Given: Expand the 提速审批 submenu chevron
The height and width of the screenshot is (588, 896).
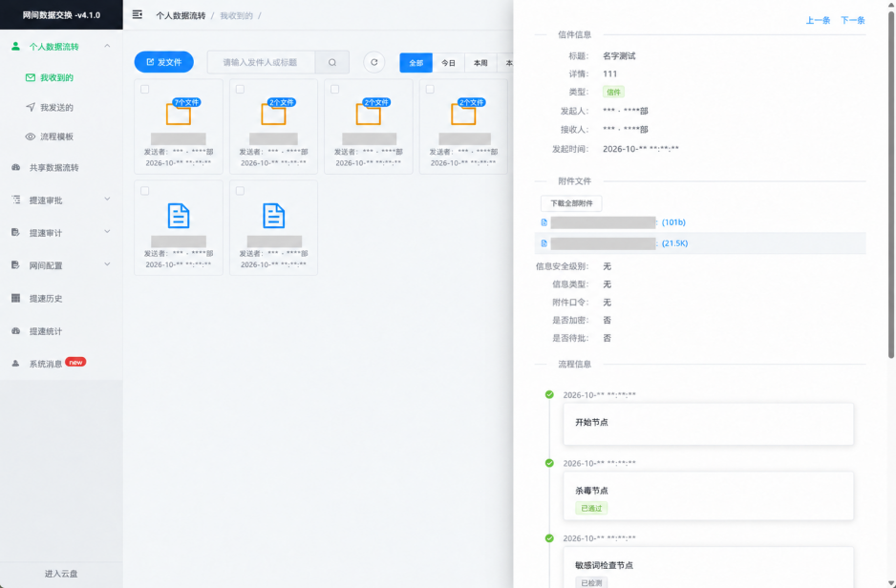Looking at the screenshot, I should coord(107,199).
